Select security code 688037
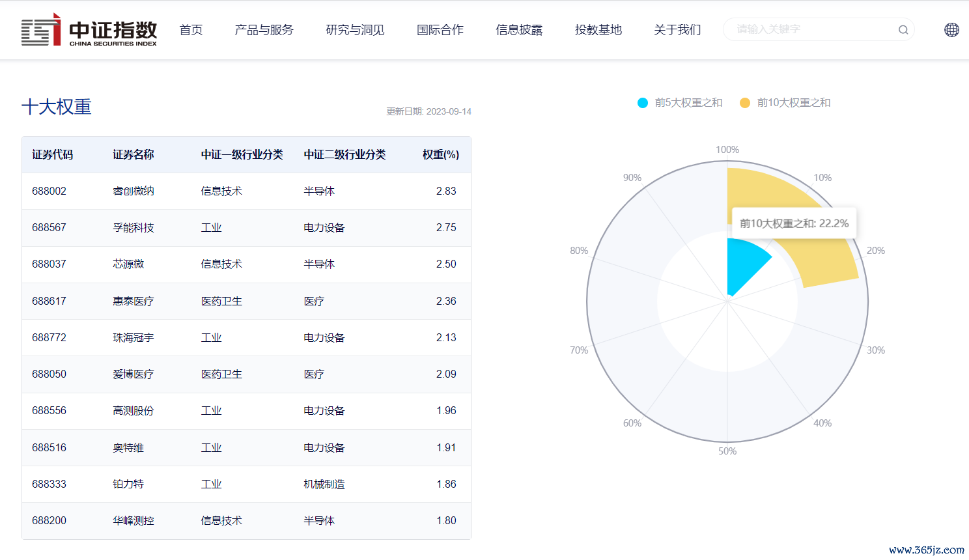Viewport: 969px width, 560px height. pos(49,264)
